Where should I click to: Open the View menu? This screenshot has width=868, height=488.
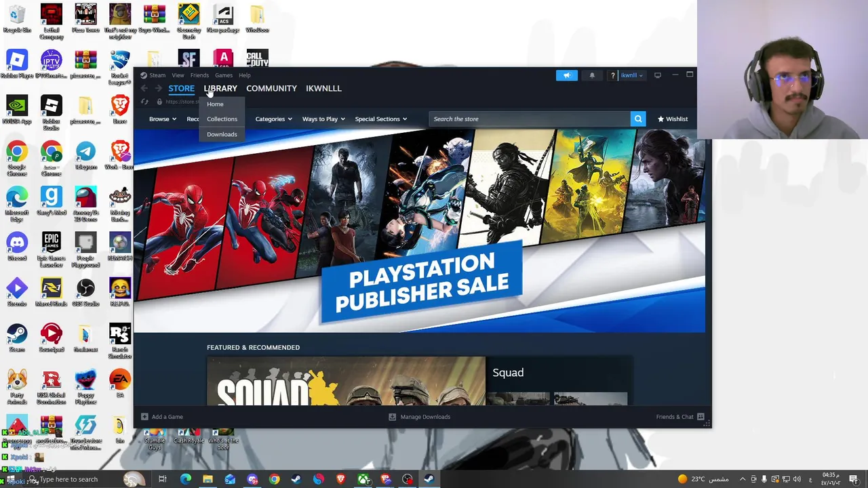(178, 75)
